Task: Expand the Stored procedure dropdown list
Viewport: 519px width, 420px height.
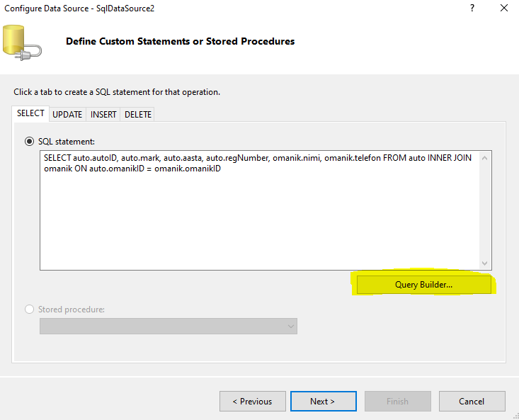Action: pos(290,326)
